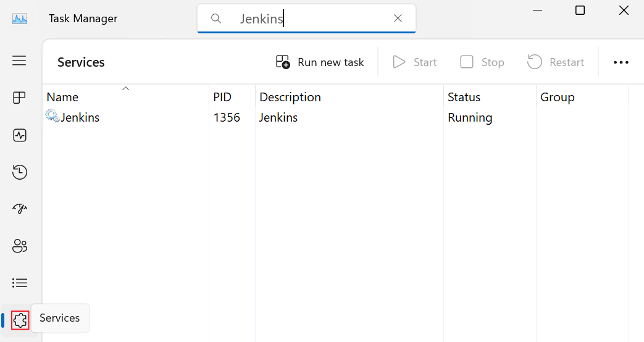644x342 pixels.
Task: Open the Performance page icon
Action: click(19, 135)
